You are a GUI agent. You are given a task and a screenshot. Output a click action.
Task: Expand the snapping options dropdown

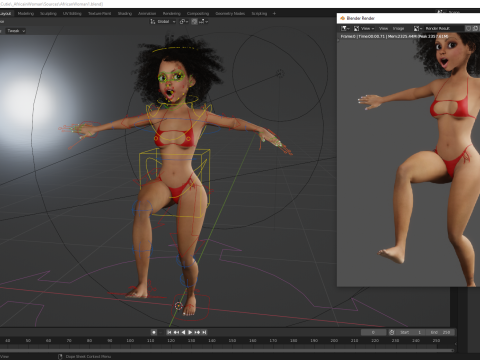pyautogui.click(x=204, y=22)
